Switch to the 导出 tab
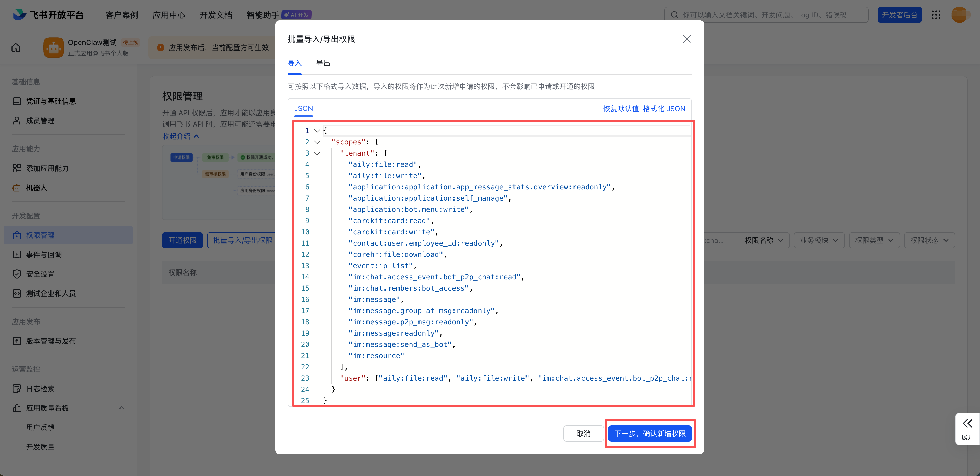 [323, 63]
